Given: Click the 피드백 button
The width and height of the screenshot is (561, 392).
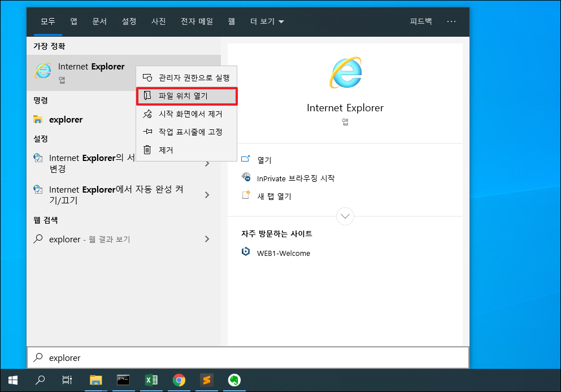Looking at the screenshot, I should (x=421, y=21).
